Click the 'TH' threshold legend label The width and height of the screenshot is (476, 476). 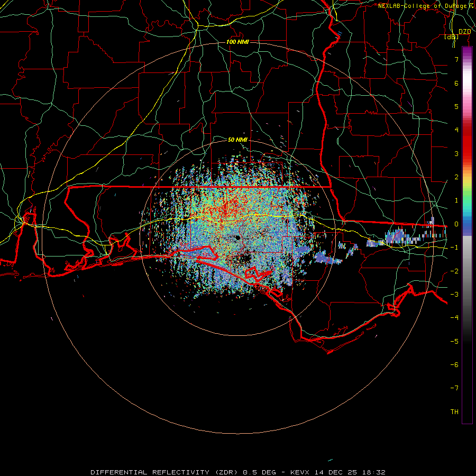coord(454,412)
